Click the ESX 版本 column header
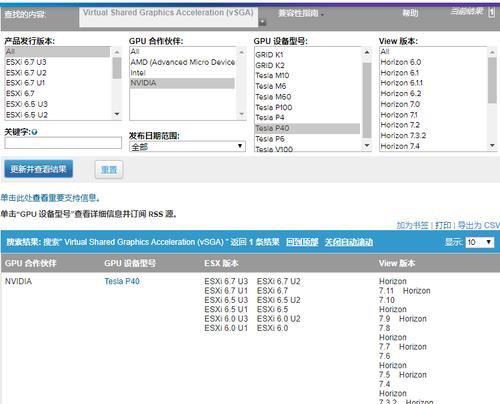This screenshot has height=404, width=500. (221, 263)
